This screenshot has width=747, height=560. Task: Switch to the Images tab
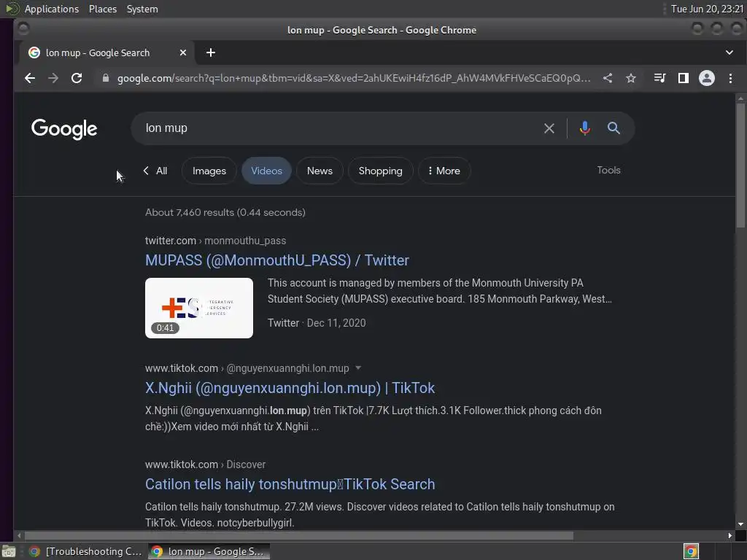point(209,171)
